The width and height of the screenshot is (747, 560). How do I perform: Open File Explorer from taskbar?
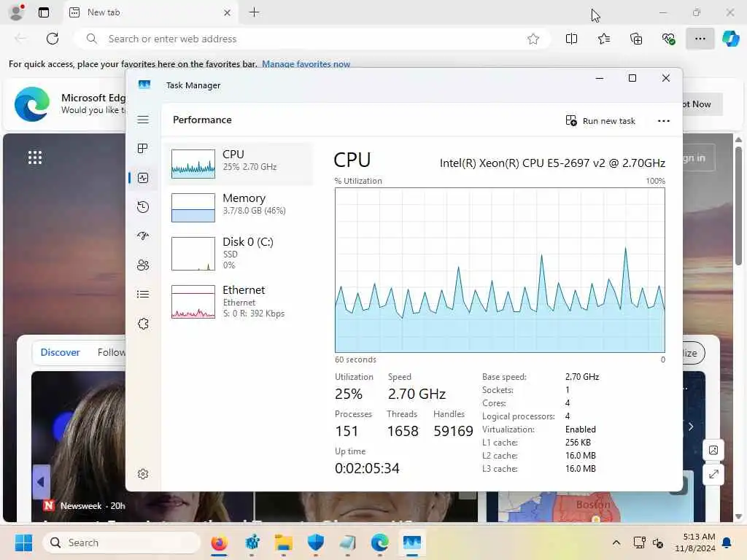[x=284, y=542]
